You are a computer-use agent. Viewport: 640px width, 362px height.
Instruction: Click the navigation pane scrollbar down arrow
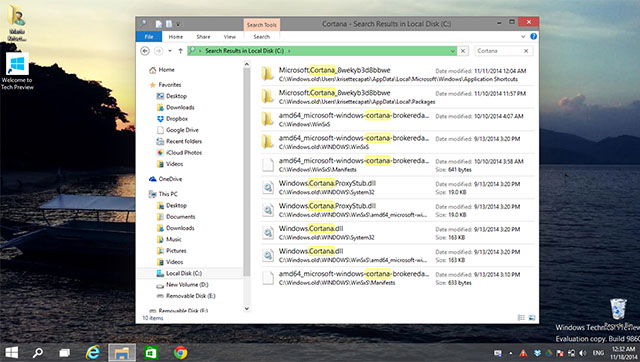point(247,309)
